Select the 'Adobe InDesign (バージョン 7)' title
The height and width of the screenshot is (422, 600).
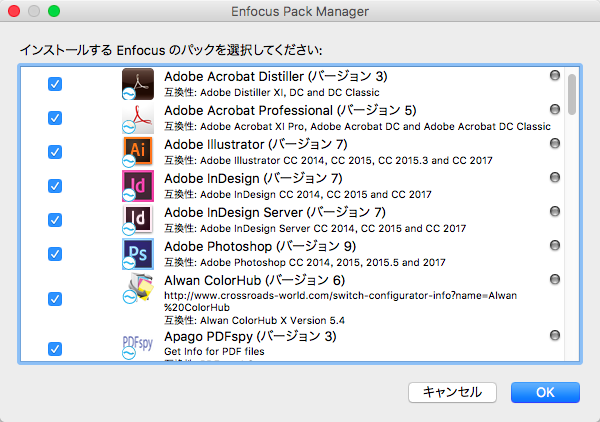(253, 179)
